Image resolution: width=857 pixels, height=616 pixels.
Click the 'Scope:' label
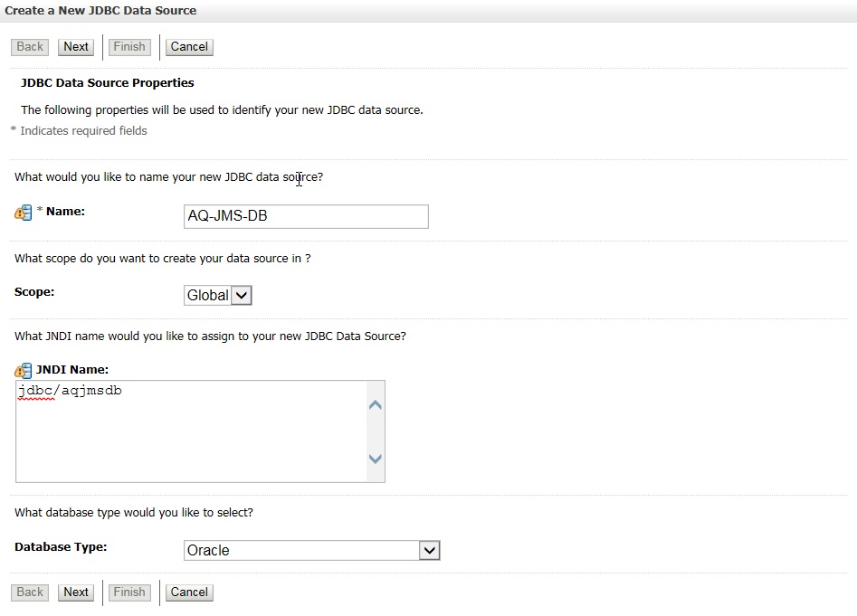34,292
